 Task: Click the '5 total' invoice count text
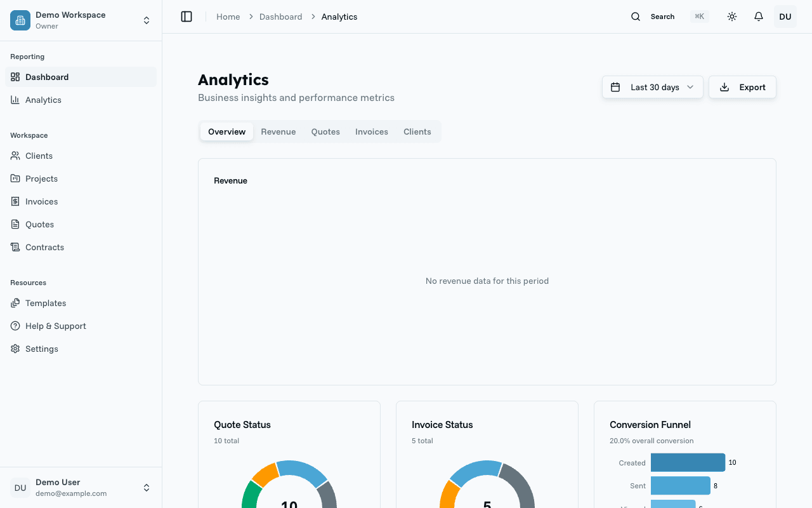coord(422,441)
